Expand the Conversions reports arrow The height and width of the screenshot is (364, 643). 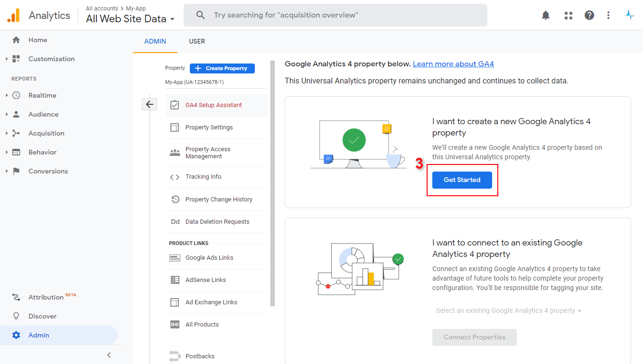(7, 171)
